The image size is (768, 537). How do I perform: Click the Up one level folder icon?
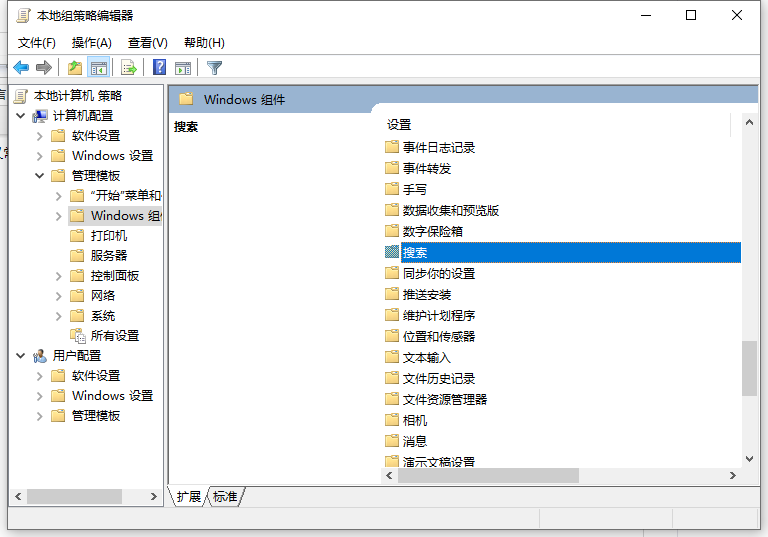tap(74, 68)
